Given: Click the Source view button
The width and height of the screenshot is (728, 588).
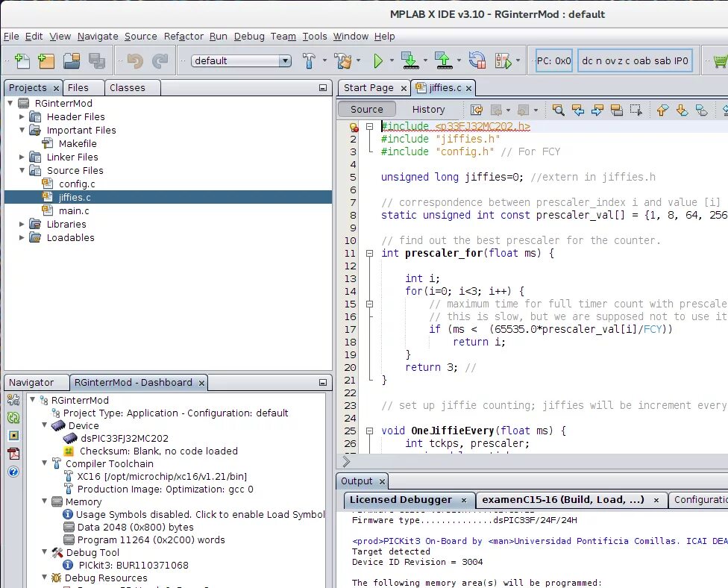Looking at the screenshot, I should (x=367, y=110).
